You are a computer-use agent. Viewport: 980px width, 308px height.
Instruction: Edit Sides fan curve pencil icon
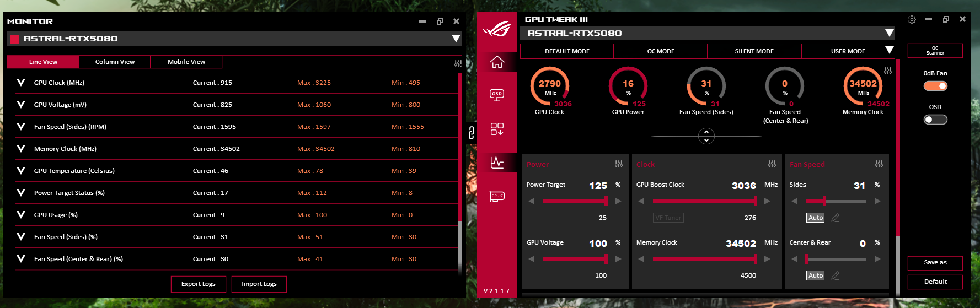coord(836,218)
